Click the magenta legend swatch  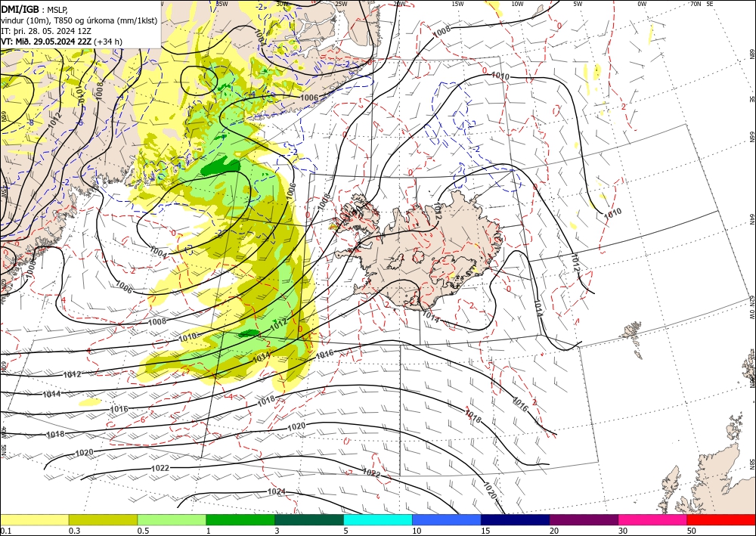click(653, 520)
